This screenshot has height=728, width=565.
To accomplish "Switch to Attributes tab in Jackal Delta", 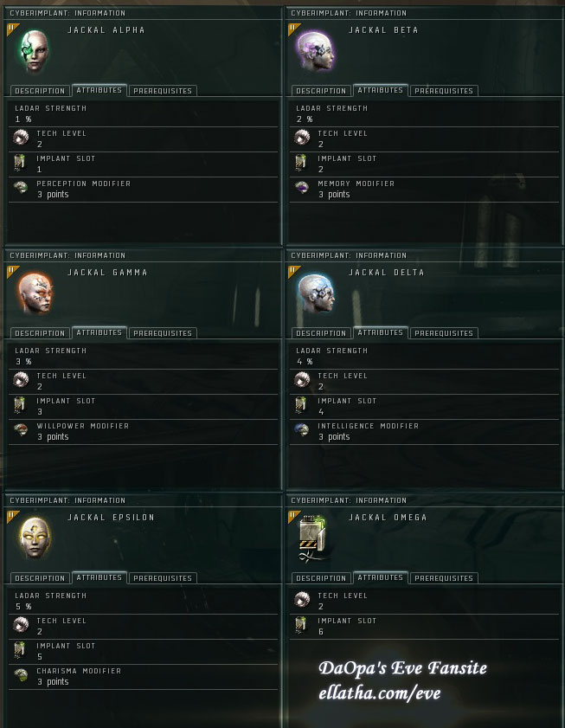I will pos(380,332).
